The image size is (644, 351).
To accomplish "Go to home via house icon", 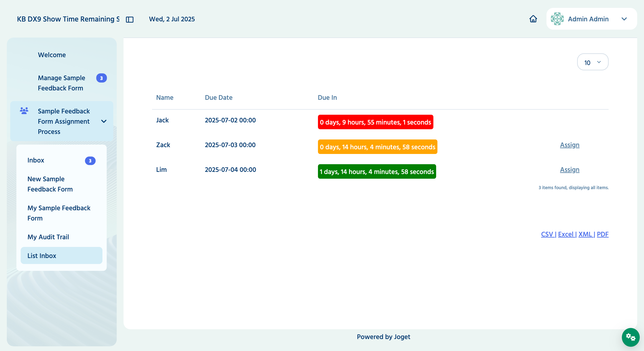I will [x=533, y=19].
